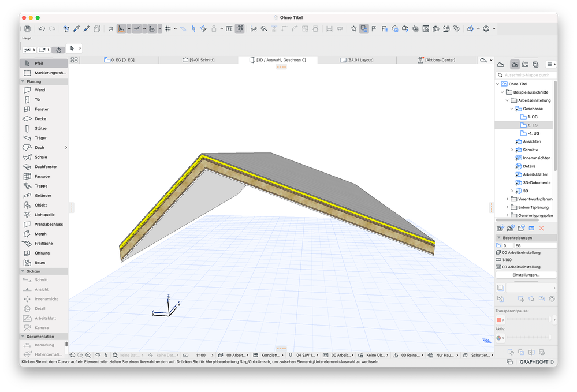The width and height of the screenshot is (577, 392).
Task: Open the BA.01 Layout tab
Action: (360, 60)
